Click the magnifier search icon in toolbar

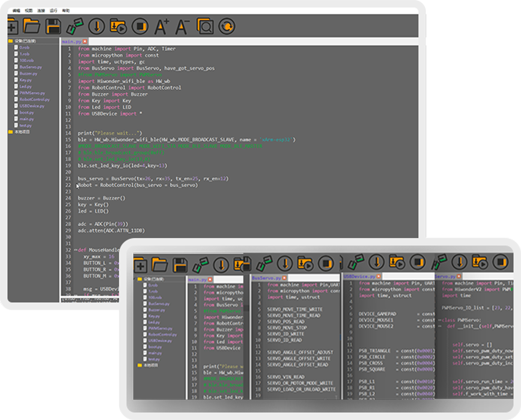(205, 27)
